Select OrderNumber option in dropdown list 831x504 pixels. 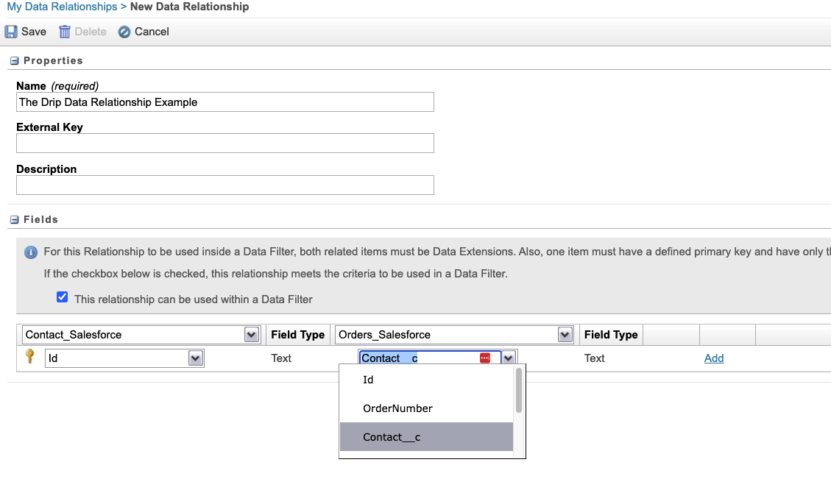[427, 408]
